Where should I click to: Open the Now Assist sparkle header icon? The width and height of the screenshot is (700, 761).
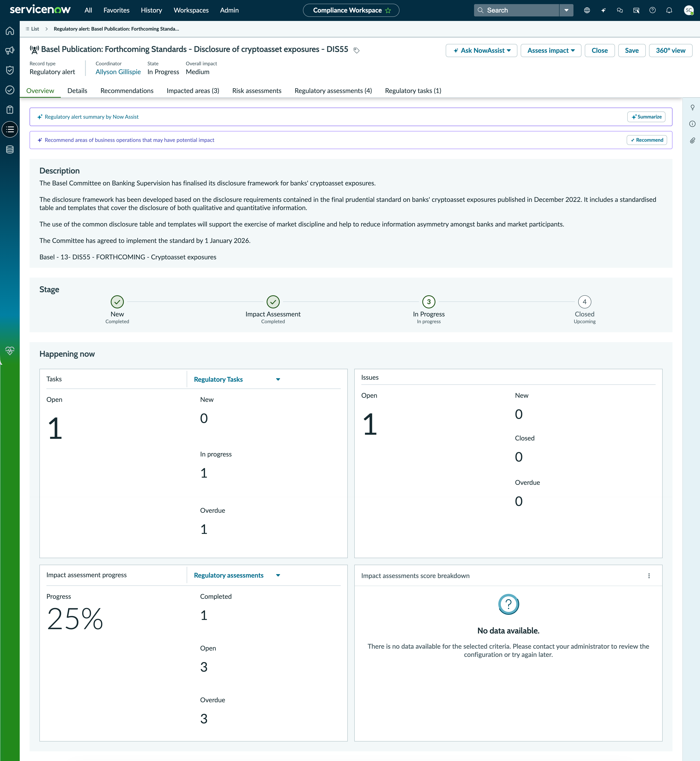point(603,10)
